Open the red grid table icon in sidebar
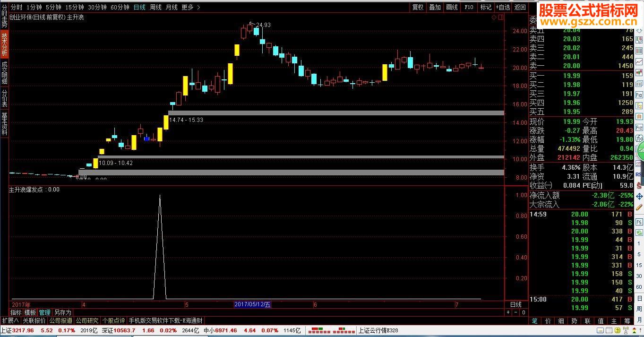 click(639, 51)
